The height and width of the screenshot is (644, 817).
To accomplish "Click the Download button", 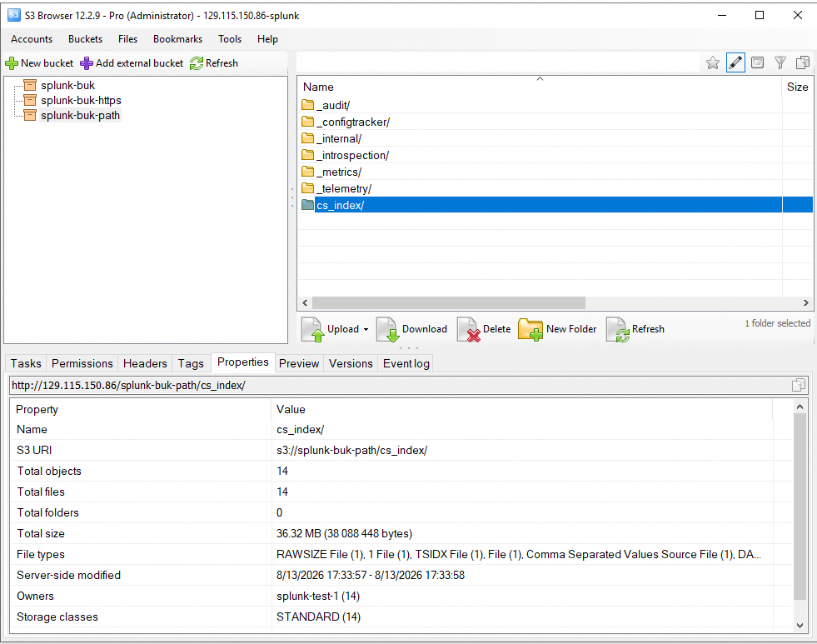I will [411, 329].
